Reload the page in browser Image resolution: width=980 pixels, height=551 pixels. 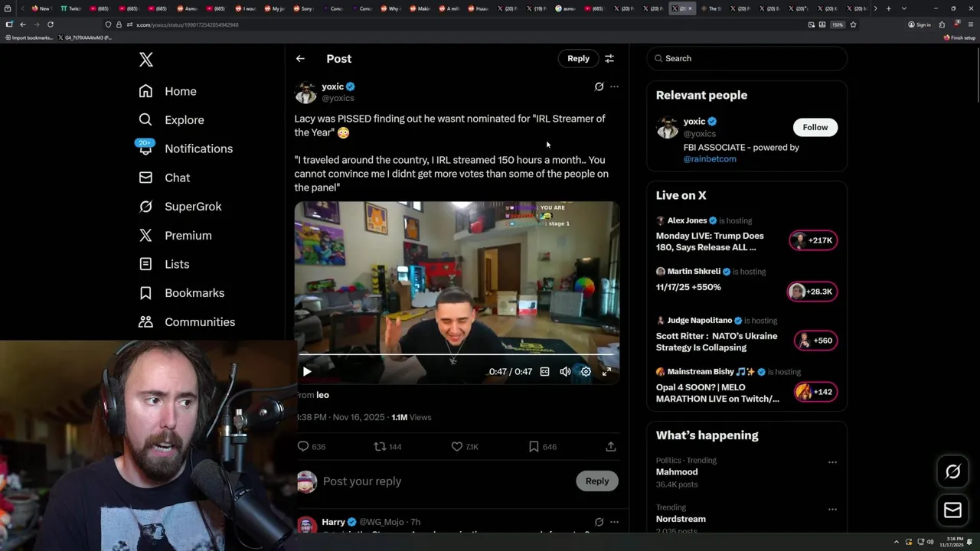click(x=50, y=24)
